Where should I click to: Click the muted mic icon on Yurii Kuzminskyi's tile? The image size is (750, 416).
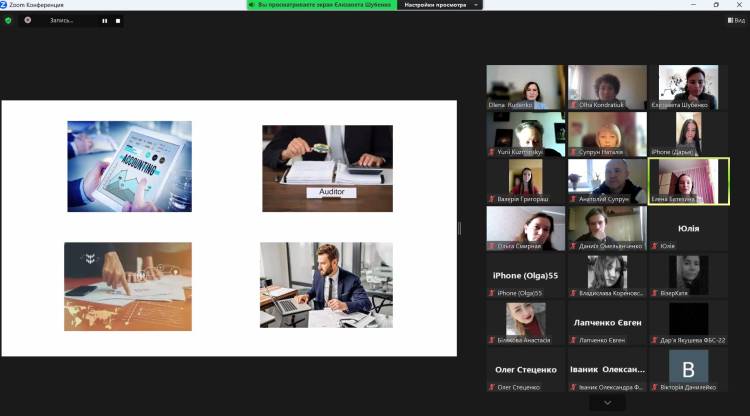[x=492, y=152]
